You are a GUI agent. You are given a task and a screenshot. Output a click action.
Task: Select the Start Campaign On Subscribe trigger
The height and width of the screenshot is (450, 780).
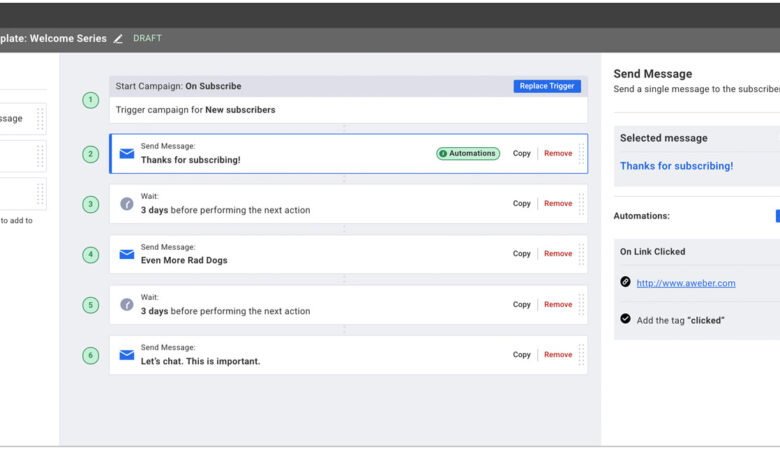point(348,99)
